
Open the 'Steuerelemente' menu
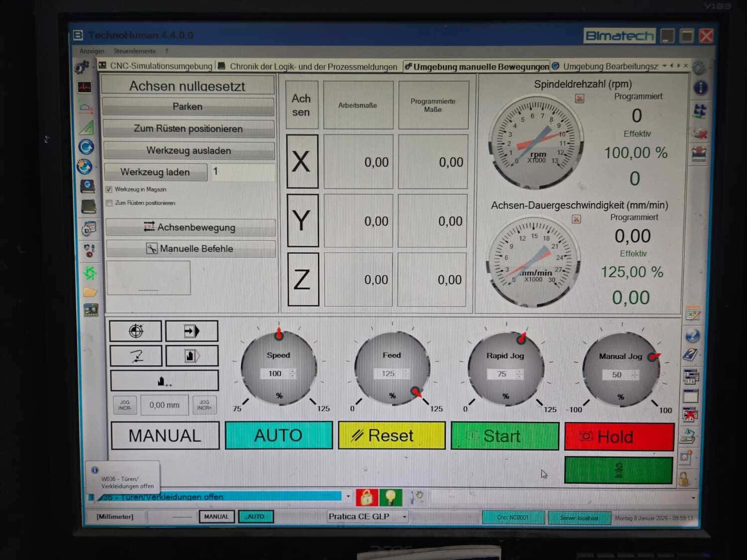coord(134,51)
